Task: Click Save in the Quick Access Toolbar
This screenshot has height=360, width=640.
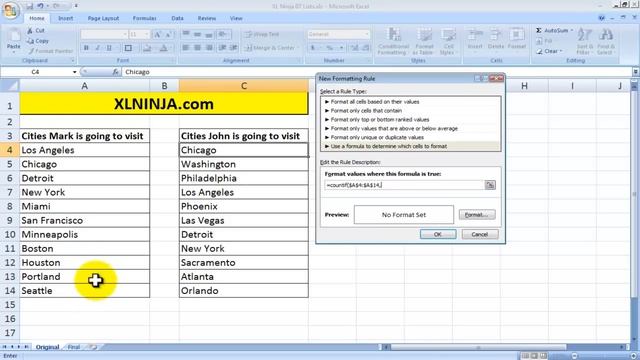Action: pyautogui.click(x=29, y=6)
